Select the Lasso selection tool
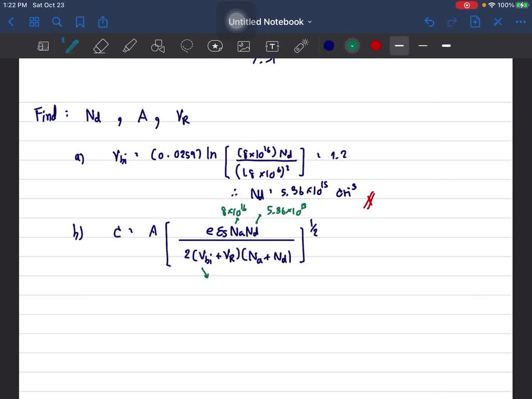This screenshot has width=532, height=399. [x=187, y=46]
